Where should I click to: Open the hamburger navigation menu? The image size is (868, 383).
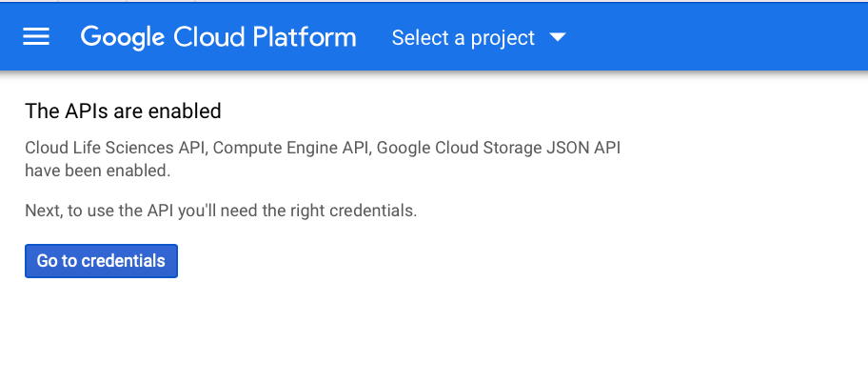coord(36,37)
